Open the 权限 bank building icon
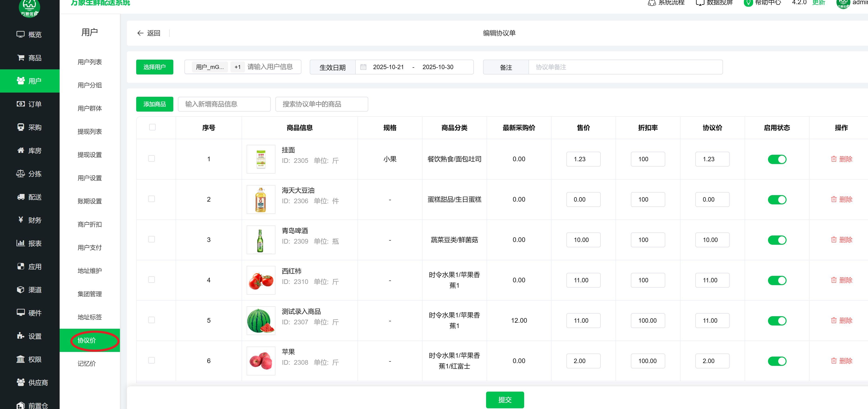This screenshot has width=868, height=409. click(x=21, y=359)
